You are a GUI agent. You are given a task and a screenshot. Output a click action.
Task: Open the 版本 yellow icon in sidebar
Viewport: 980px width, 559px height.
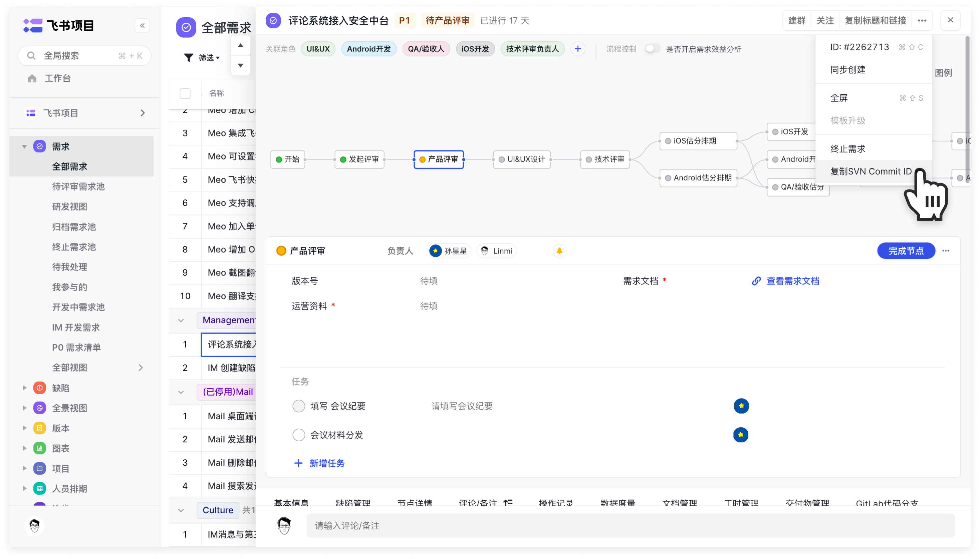pyautogui.click(x=40, y=428)
